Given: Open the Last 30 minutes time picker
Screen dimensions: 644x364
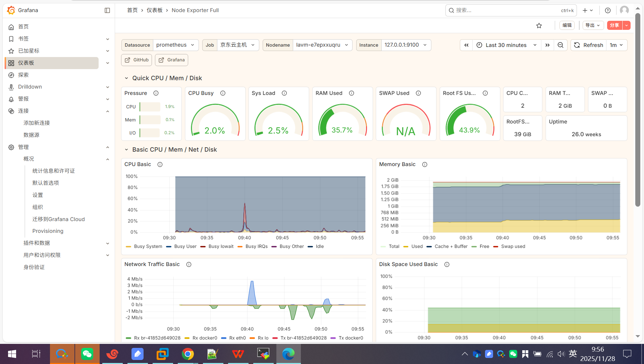Looking at the screenshot, I should click(506, 45).
